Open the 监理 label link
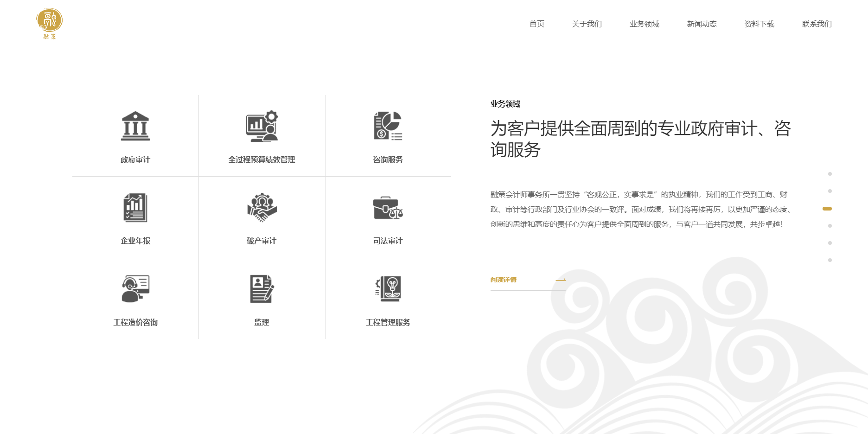The height and width of the screenshot is (434, 868). [262, 322]
